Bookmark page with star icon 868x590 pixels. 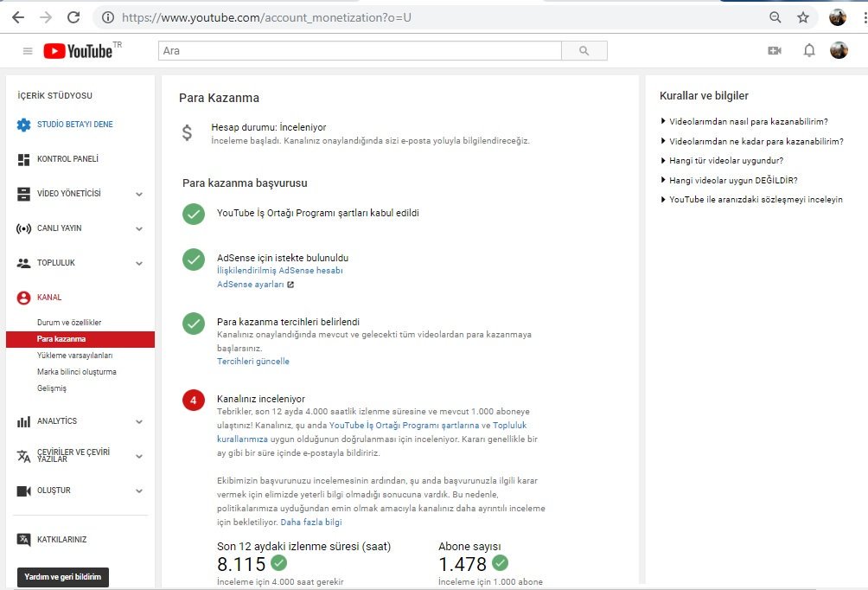[802, 17]
